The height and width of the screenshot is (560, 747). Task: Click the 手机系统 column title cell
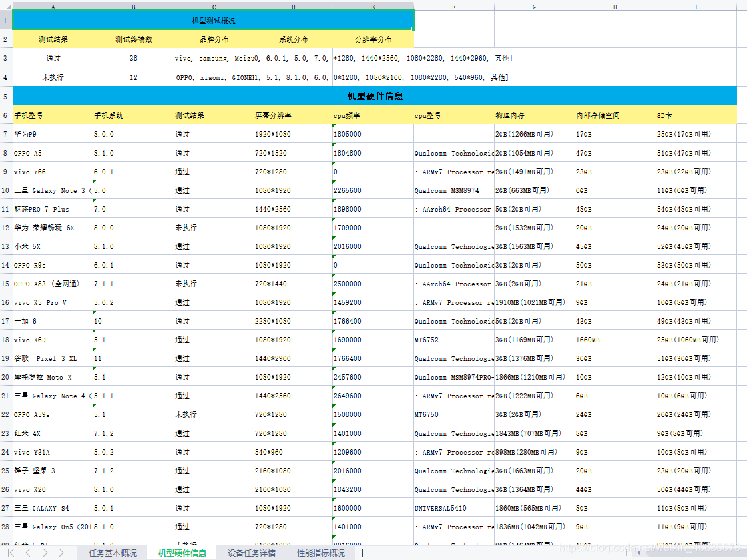[134, 115]
